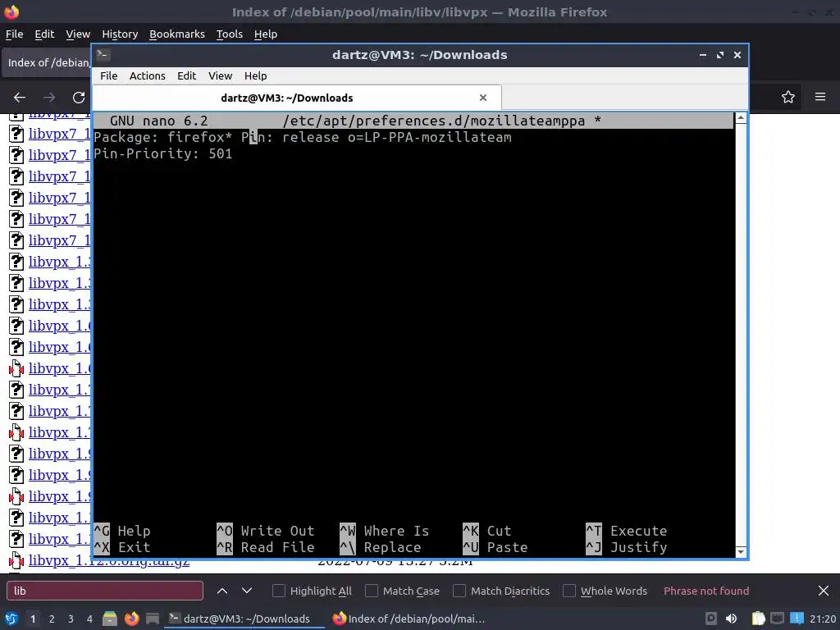Image resolution: width=840 pixels, height=630 pixels.
Task: Click the Phrase not found status text
Action: point(706,591)
